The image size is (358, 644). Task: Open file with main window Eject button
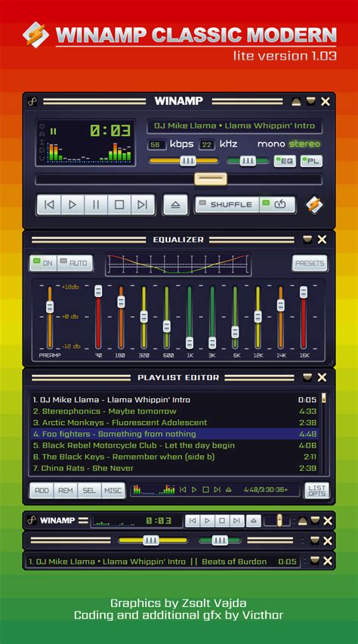tap(176, 205)
